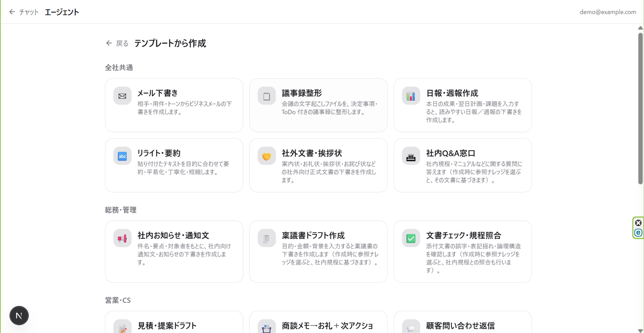Viewport: 644px width, 333px height.
Task: Click the 総務・管理 section label
Action: (121, 210)
